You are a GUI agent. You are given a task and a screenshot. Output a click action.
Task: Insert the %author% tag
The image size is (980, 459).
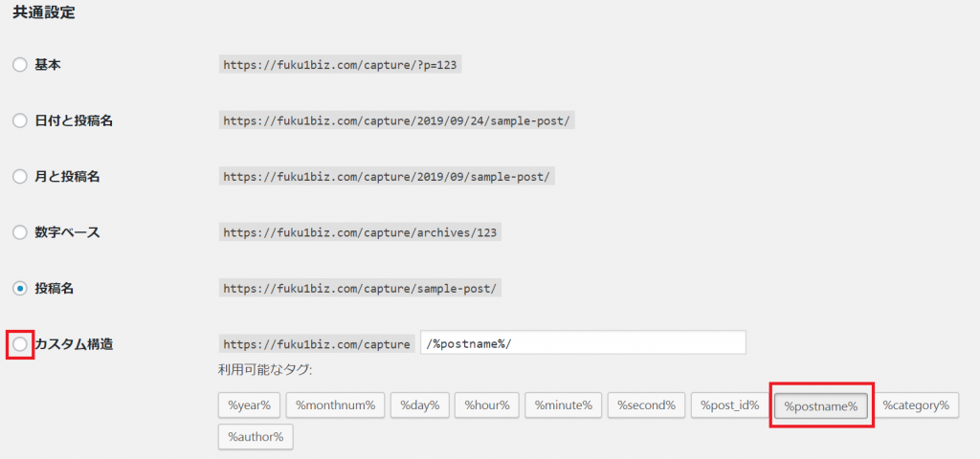[x=256, y=436]
